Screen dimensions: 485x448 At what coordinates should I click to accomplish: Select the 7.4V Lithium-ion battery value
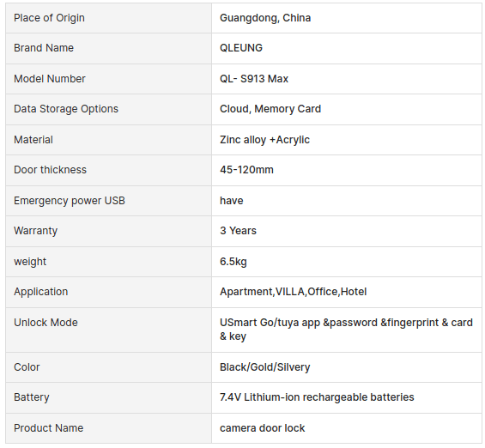click(x=317, y=397)
